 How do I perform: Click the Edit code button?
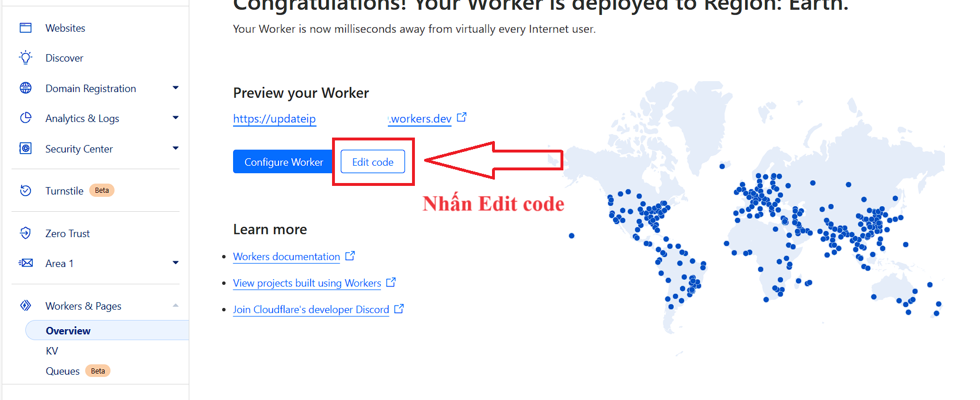point(373,162)
